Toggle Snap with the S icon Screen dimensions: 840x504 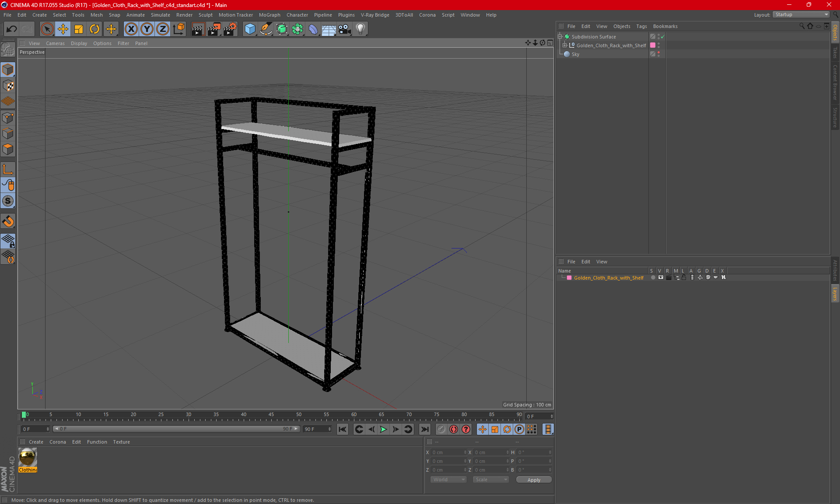tap(8, 201)
